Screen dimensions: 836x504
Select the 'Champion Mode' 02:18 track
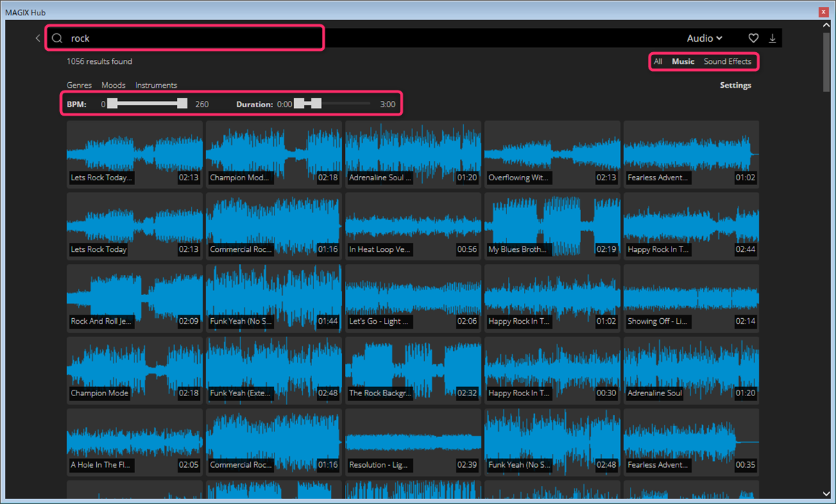(134, 370)
